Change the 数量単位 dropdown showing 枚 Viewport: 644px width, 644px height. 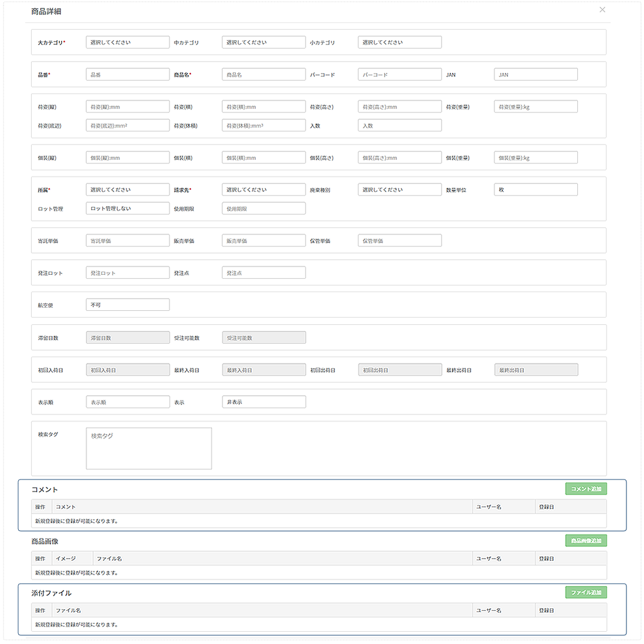(x=536, y=190)
